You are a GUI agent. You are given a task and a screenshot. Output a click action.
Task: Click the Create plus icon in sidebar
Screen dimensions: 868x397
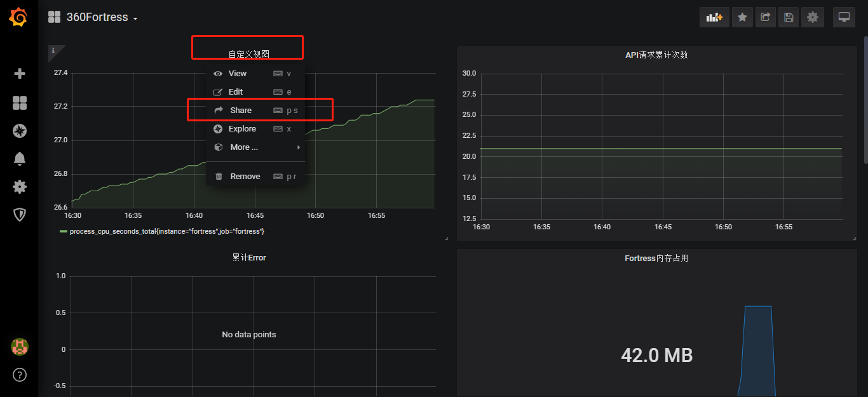click(x=20, y=74)
